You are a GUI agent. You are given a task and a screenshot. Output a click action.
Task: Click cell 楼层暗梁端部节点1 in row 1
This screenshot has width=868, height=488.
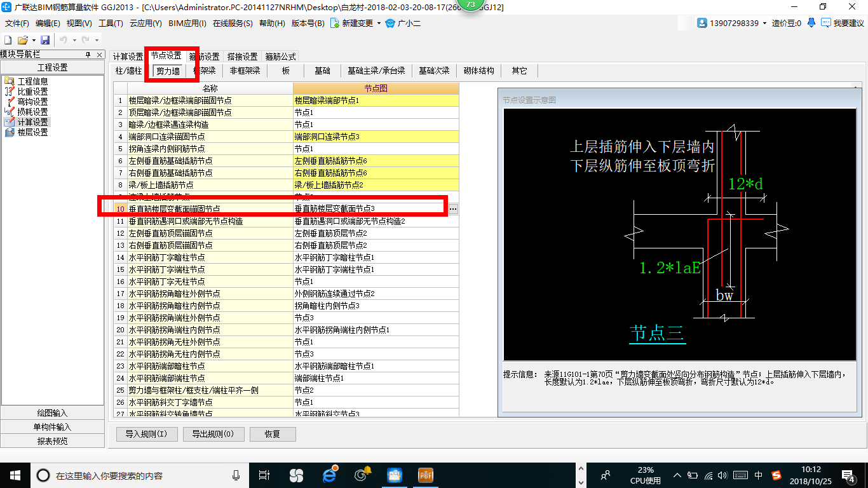pyautogui.click(x=376, y=100)
